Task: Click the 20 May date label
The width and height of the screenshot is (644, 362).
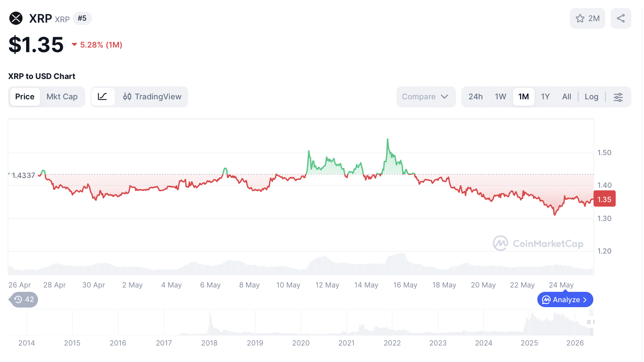Action: pyautogui.click(x=483, y=285)
